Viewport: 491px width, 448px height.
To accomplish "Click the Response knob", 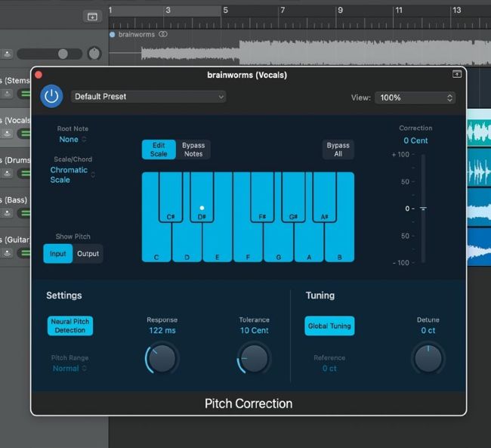I will coord(162,358).
